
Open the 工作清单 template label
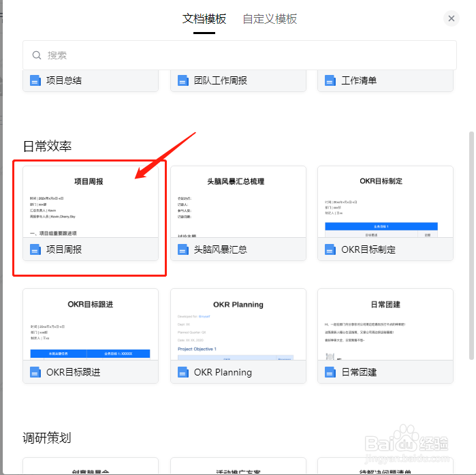pos(359,81)
